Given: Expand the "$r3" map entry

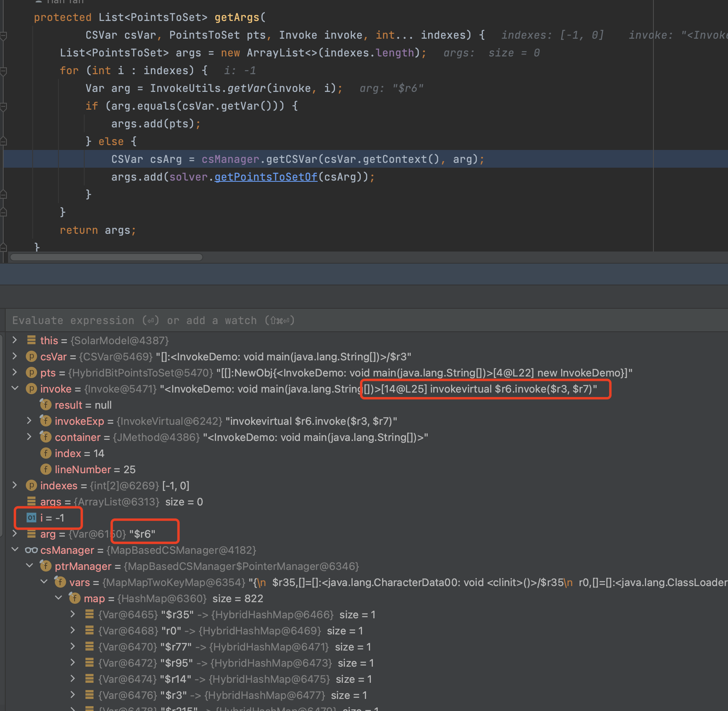Looking at the screenshot, I should (73, 694).
